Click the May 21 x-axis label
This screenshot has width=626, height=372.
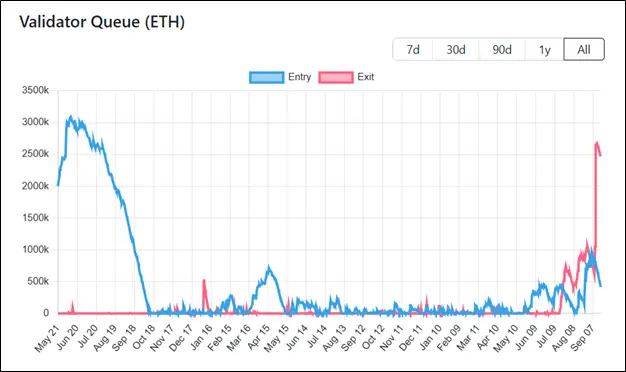click(47, 339)
